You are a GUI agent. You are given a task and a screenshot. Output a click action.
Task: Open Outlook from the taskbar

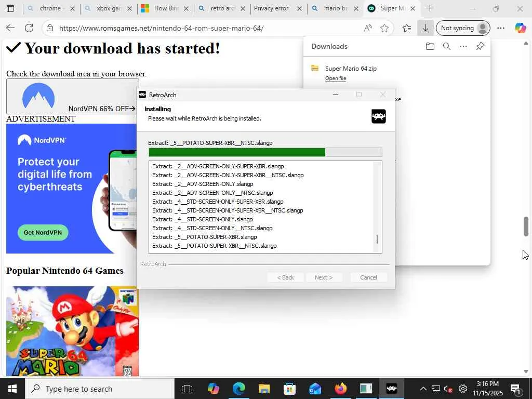(x=315, y=389)
